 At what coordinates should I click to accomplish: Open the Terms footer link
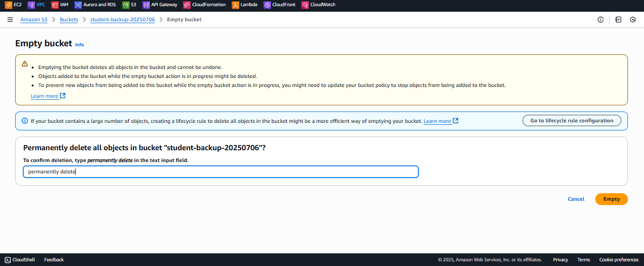tap(583, 260)
